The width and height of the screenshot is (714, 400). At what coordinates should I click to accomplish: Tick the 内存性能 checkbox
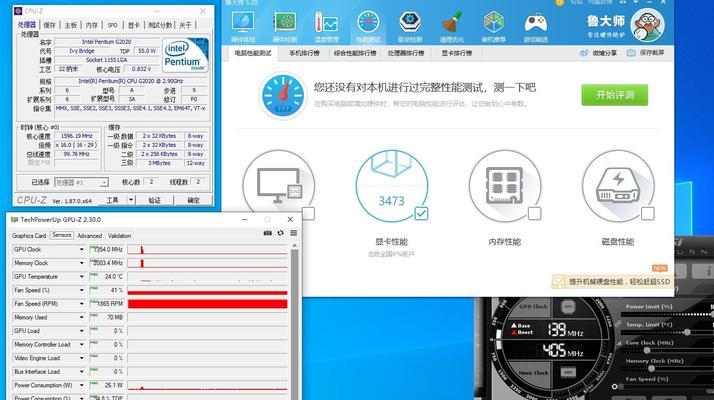coord(535,213)
